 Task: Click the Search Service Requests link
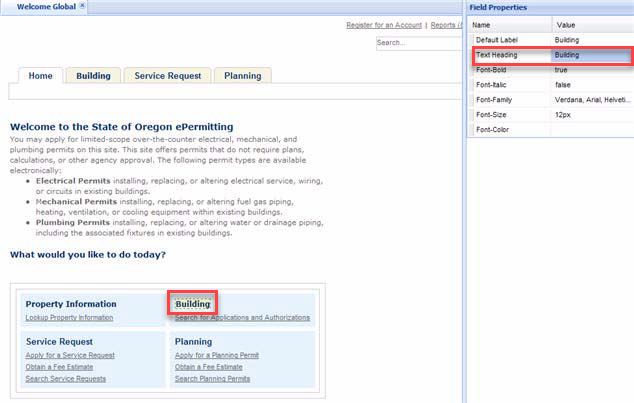pos(66,379)
